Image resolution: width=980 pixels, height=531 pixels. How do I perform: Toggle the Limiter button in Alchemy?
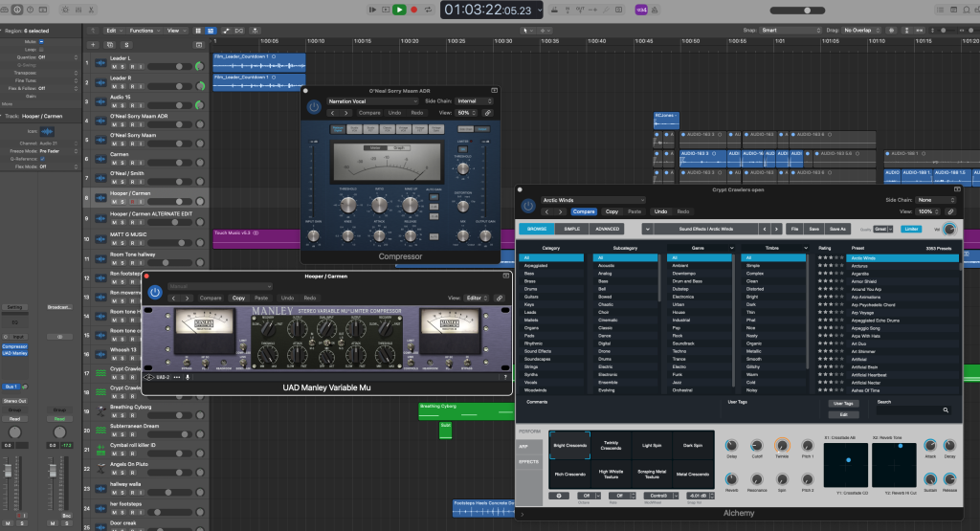click(911, 229)
